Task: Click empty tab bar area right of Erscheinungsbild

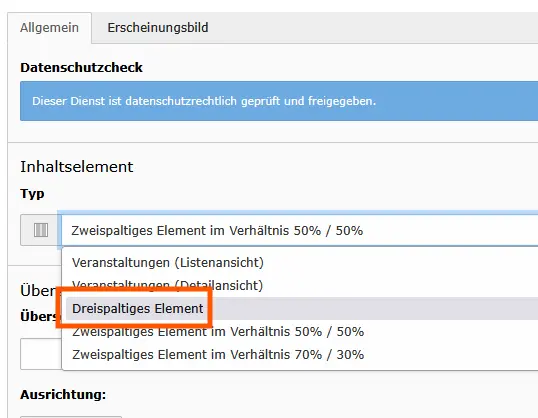Action: [x=377, y=27]
